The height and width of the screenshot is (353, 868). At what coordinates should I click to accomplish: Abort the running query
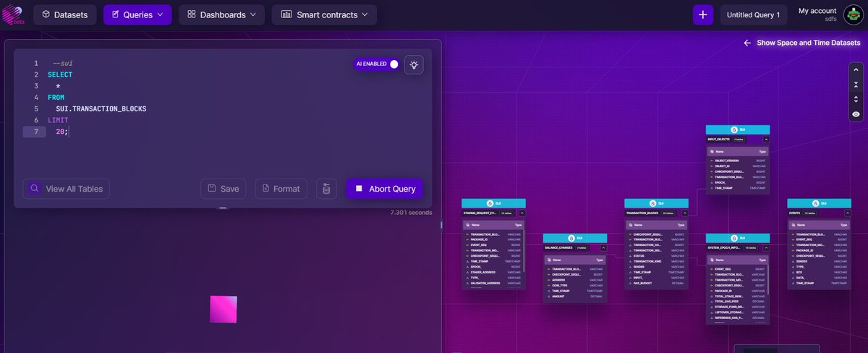click(385, 189)
